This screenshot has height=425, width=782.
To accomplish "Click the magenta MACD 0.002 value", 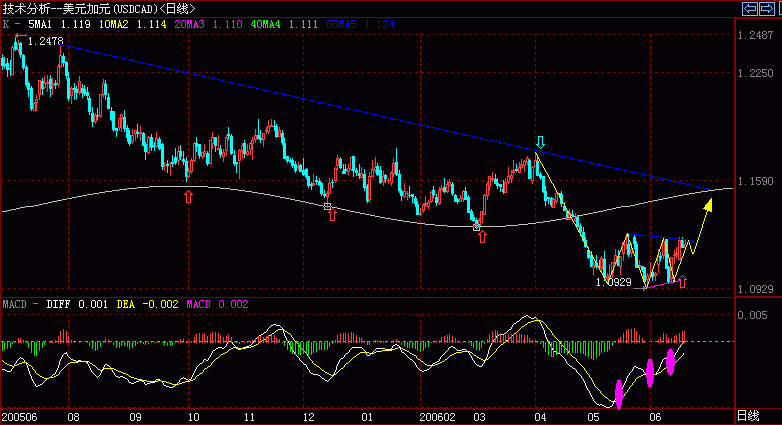I will click(x=217, y=304).
